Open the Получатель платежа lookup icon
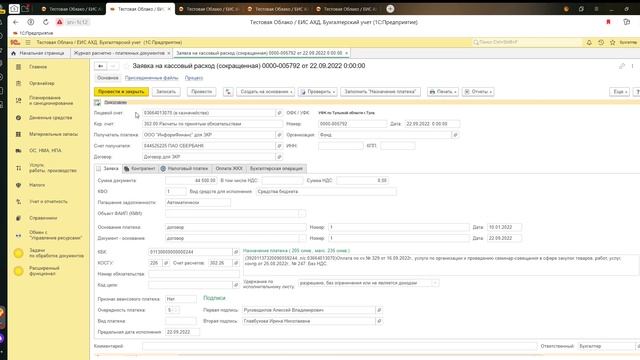The width and height of the screenshot is (640, 360). point(279,135)
